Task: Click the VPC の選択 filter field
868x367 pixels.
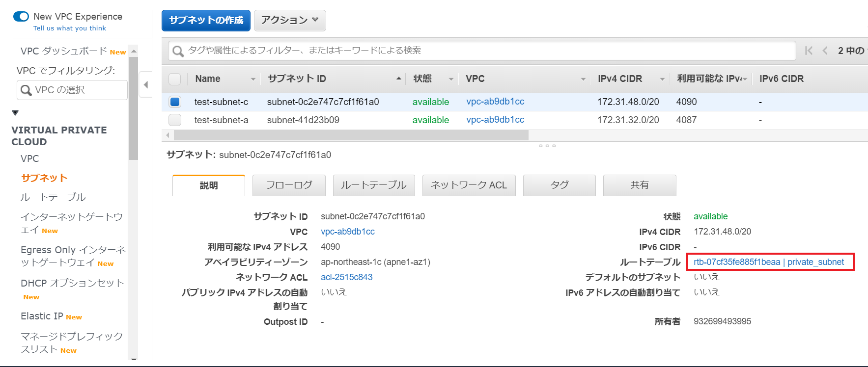Action: pyautogui.click(x=72, y=90)
